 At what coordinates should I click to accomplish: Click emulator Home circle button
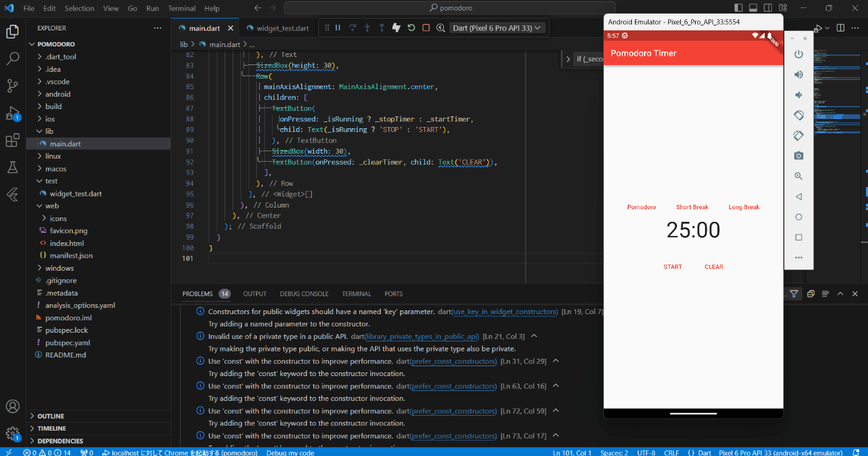coord(799,217)
